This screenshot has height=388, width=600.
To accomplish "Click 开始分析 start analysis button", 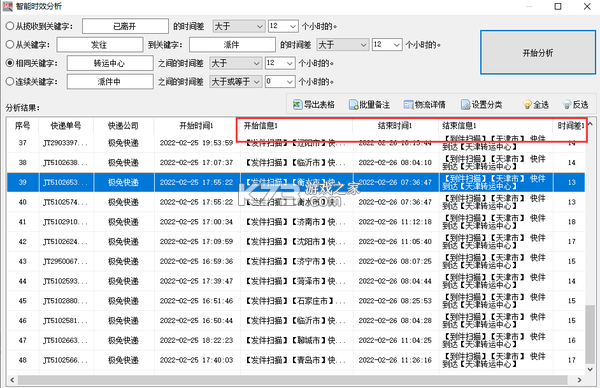I will point(538,52).
